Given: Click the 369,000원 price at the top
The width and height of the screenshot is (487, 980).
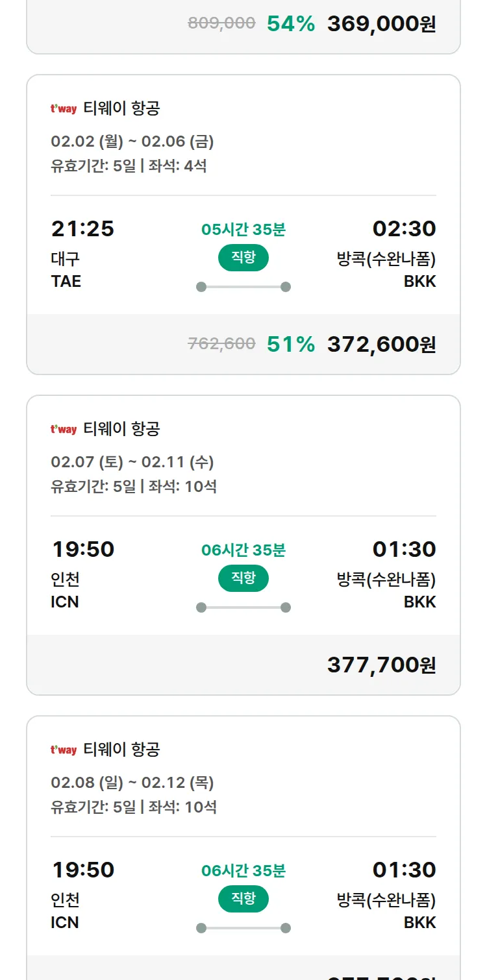Looking at the screenshot, I should point(381,24).
